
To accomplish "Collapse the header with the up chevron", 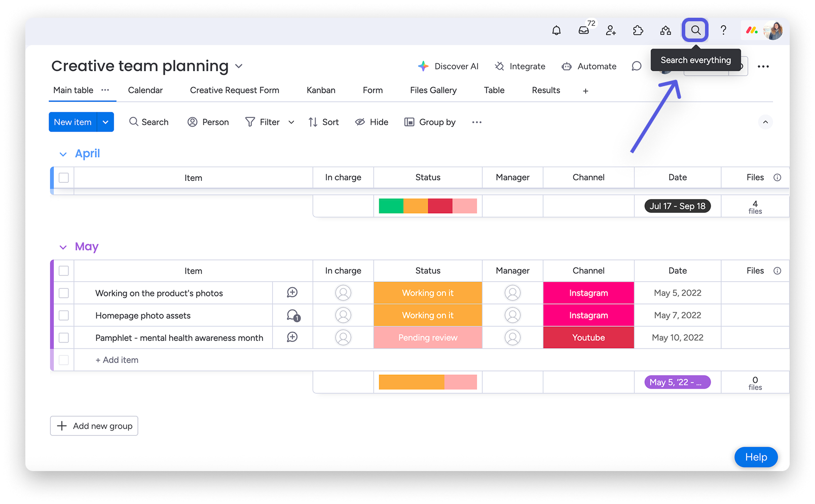I will (x=765, y=122).
